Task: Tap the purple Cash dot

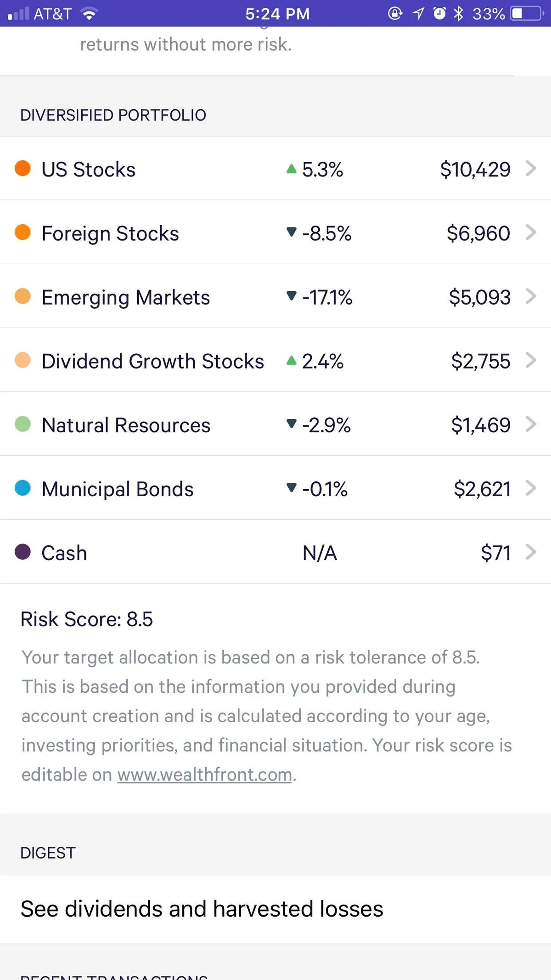Action: pos(22,551)
